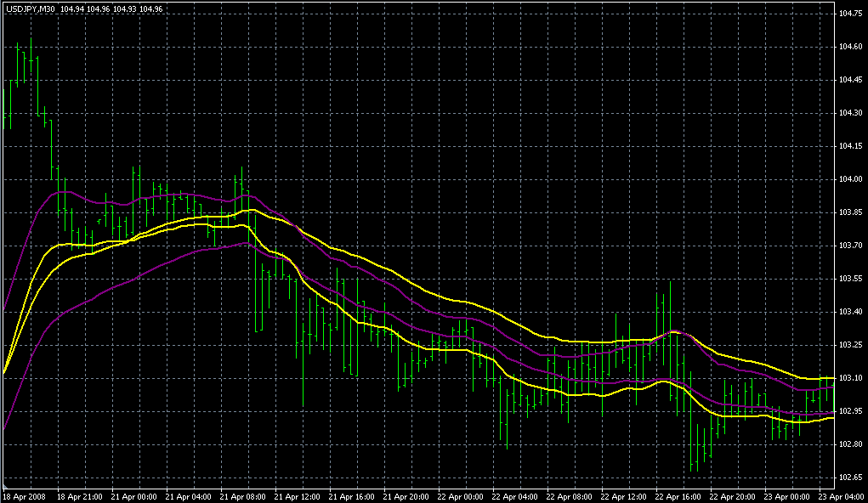Click the 103.70 price scale label
This screenshot has width=868, height=503.
pyautogui.click(x=850, y=246)
